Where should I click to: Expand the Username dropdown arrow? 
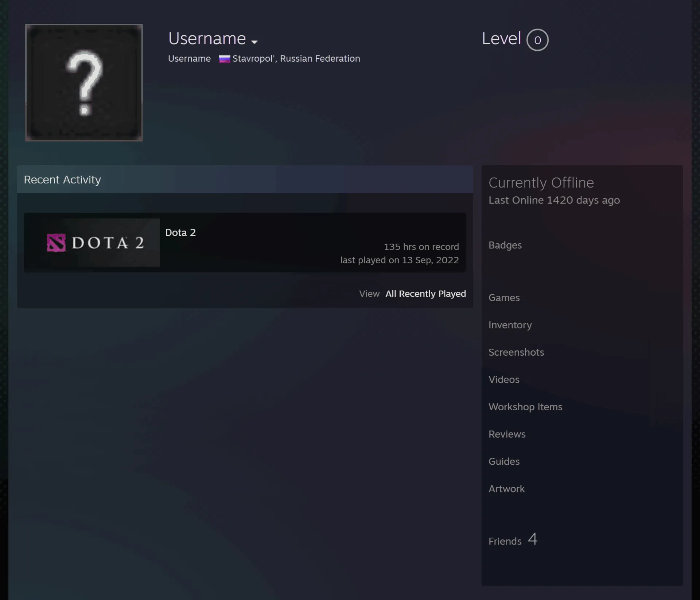pyautogui.click(x=254, y=42)
